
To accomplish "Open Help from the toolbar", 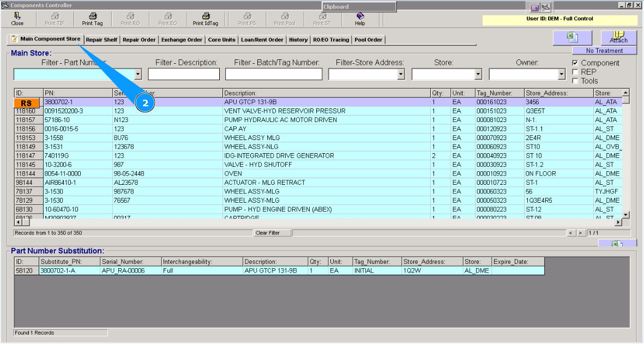I will pos(360,17).
